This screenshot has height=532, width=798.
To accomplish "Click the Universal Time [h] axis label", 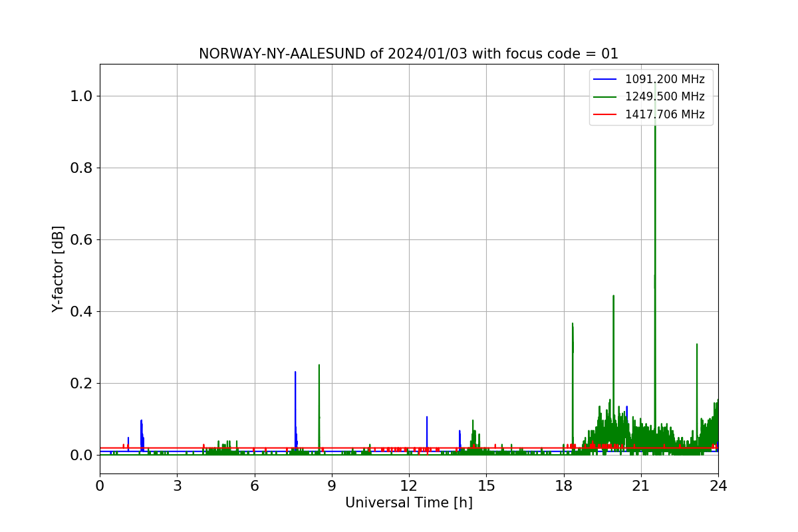I will (x=408, y=503).
